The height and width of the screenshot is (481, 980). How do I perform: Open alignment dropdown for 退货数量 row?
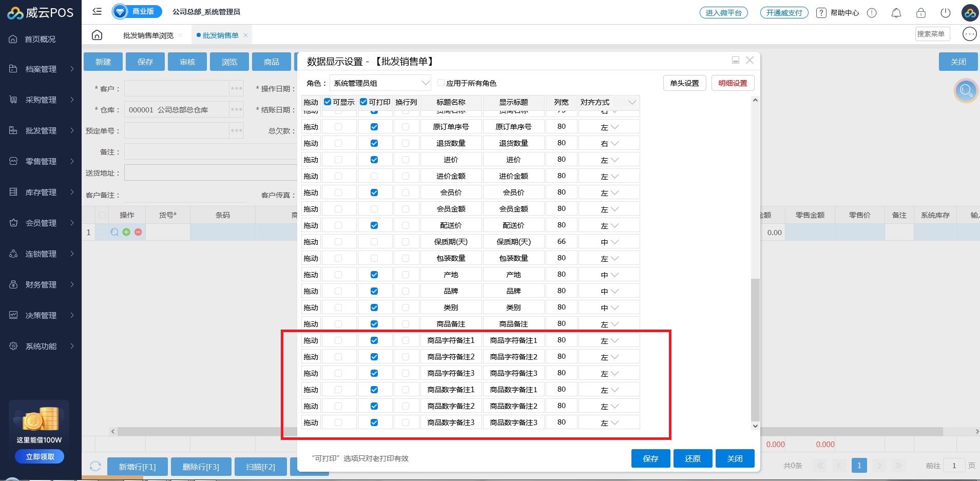pyautogui.click(x=609, y=143)
